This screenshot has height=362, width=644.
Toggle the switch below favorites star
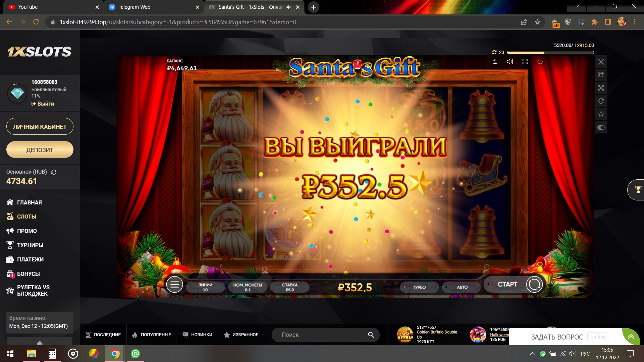601,127
